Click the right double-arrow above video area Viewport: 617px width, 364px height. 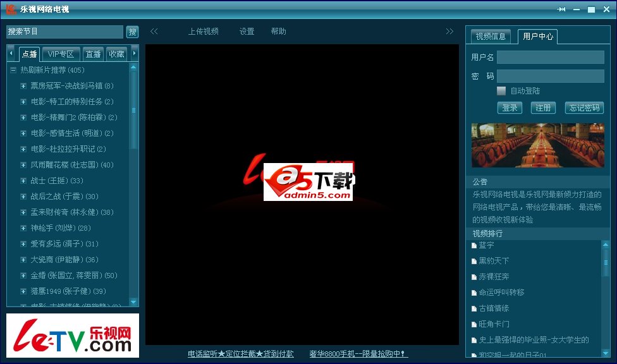[x=449, y=32]
